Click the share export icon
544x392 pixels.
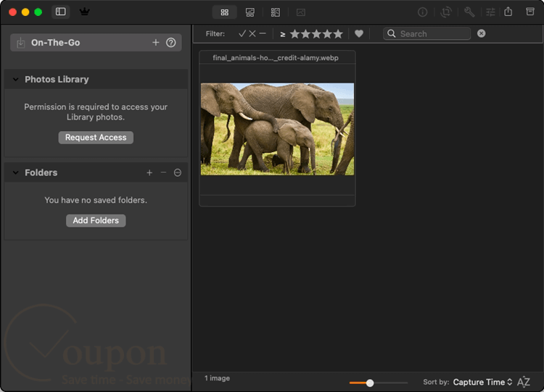pyautogui.click(x=508, y=12)
